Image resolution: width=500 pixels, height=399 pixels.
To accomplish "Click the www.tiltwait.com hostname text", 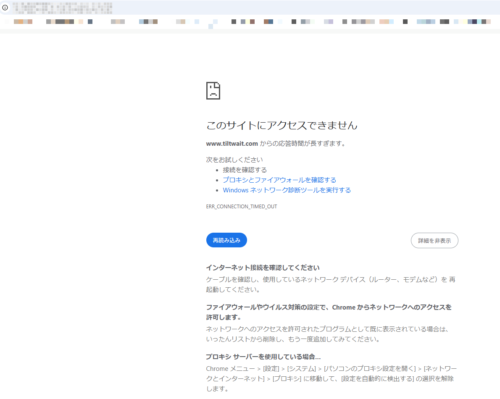I will pyautogui.click(x=232, y=144).
